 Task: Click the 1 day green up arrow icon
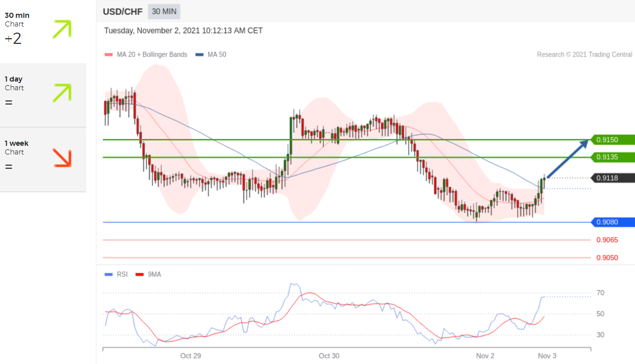62,93
